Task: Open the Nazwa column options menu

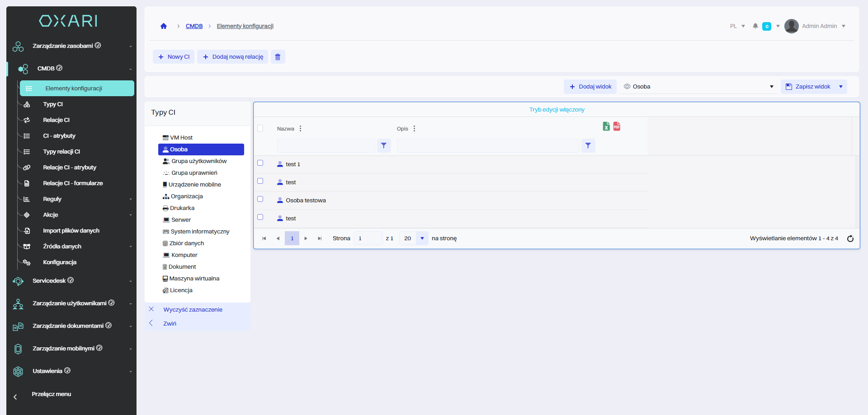Action: [x=300, y=129]
